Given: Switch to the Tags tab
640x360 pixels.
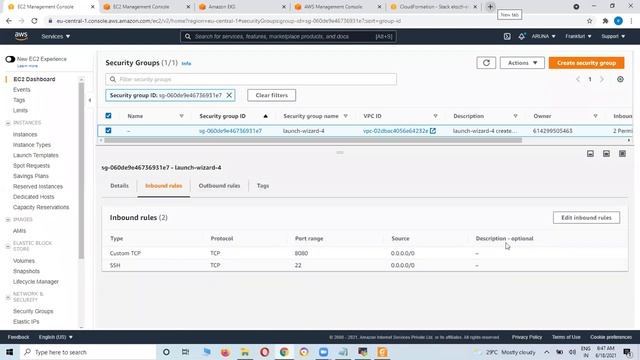Looking at the screenshot, I should 263,186.
